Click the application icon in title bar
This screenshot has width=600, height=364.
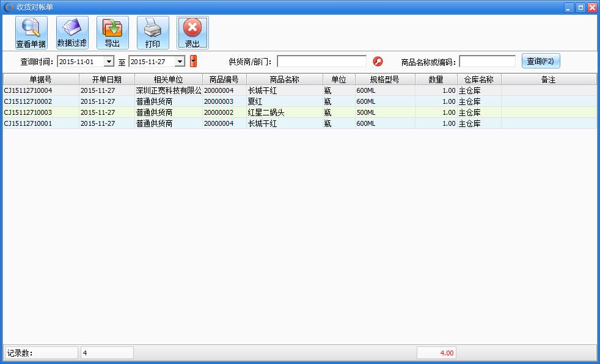click(8, 7)
